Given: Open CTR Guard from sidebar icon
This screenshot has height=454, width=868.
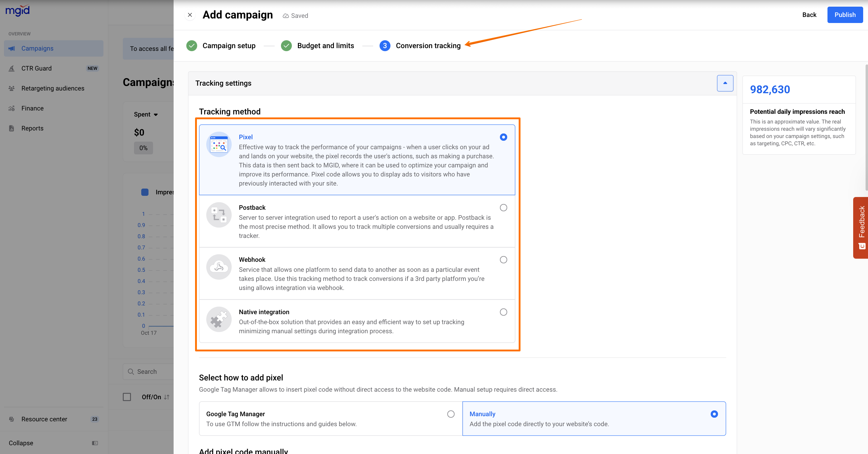Looking at the screenshot, I should (12, 68).
